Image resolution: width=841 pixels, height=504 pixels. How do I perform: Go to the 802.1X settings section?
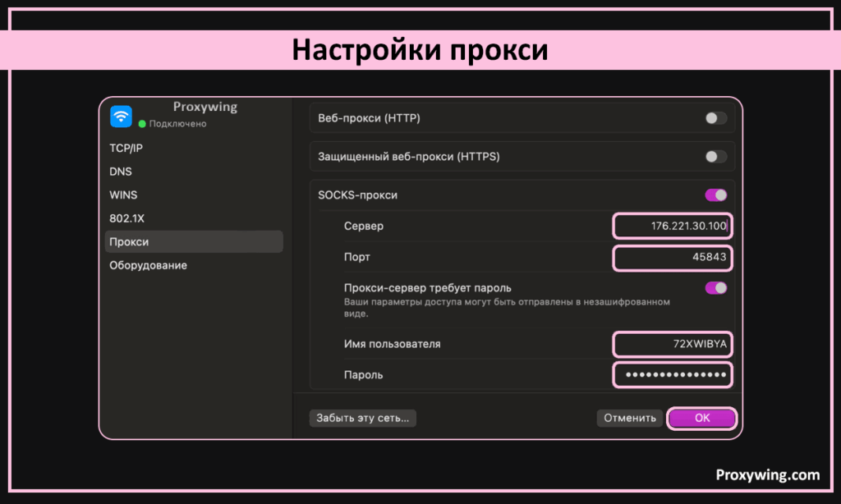(126, 218)
